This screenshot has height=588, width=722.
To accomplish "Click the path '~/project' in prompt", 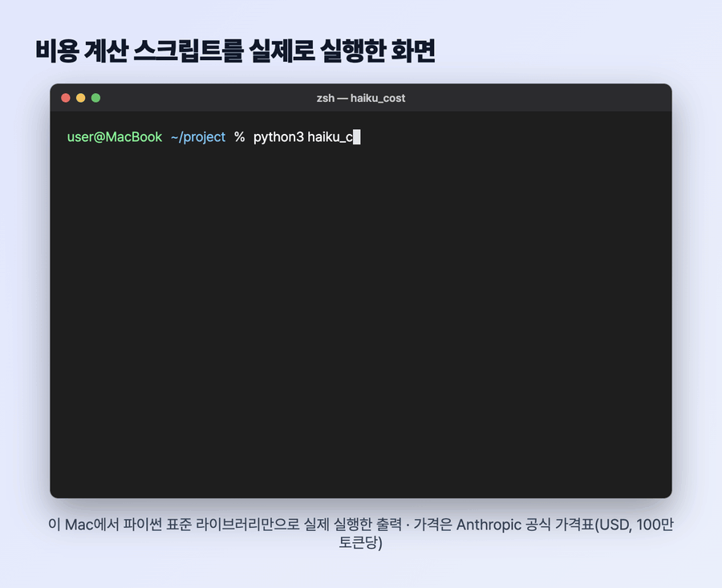I will point(198,137).
